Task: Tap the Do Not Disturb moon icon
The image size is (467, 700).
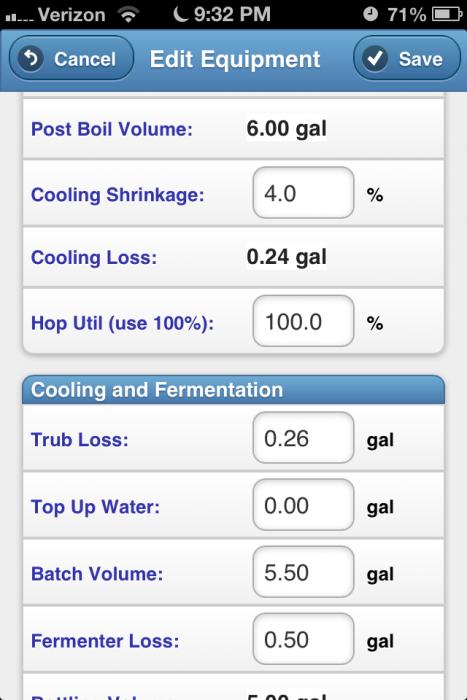Action: coord(180,14)
